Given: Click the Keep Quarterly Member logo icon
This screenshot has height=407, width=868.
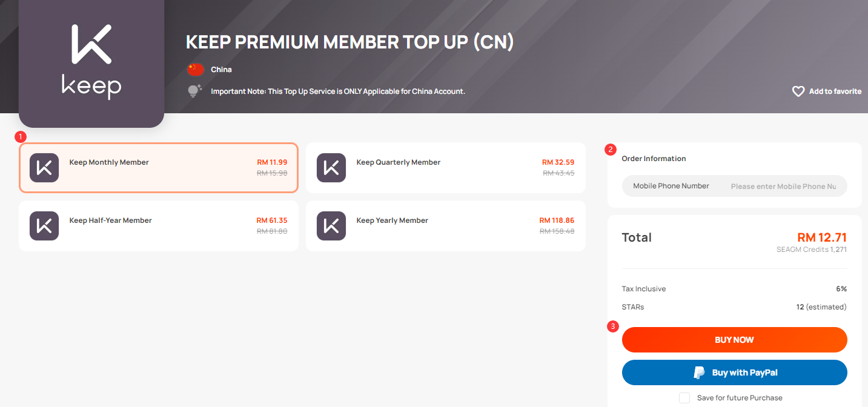Looking at the screenshot, I should [331, 168].
